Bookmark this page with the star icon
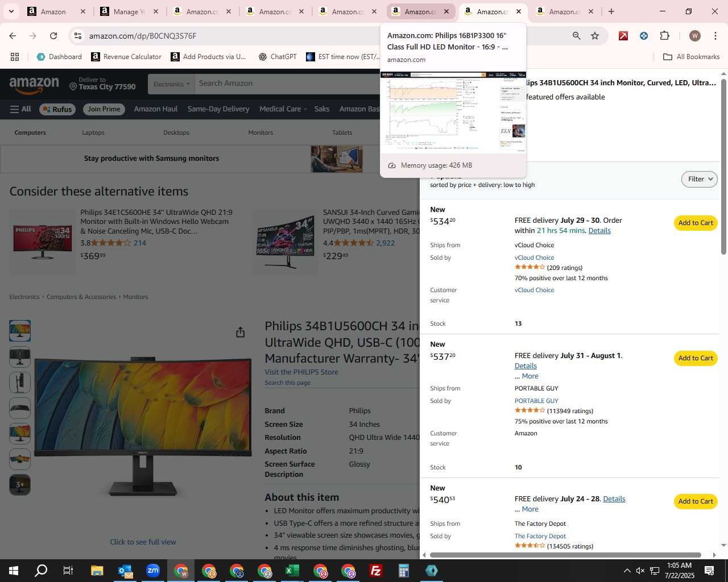The width and height of the screenshot is (728, 582). coord(595,36)
